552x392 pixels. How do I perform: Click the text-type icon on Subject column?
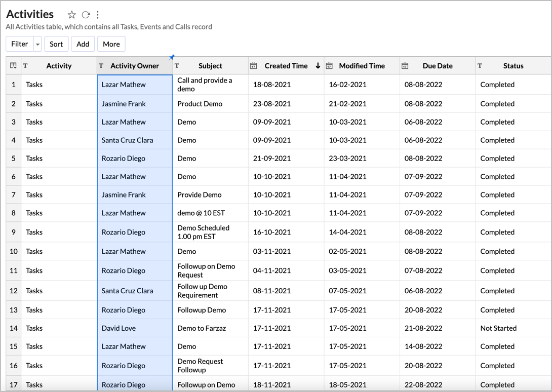tap(177, 65)
